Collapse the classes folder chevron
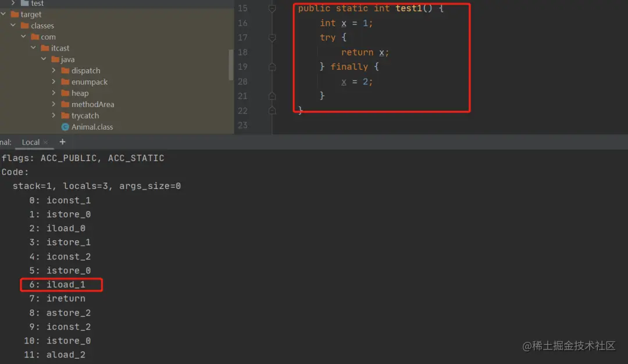 (13, 25)
